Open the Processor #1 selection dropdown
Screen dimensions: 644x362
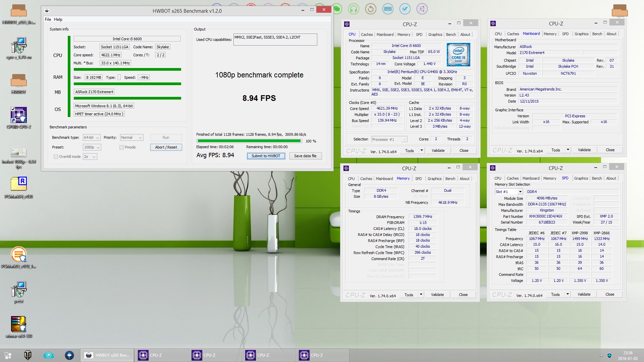coord(389,139)
